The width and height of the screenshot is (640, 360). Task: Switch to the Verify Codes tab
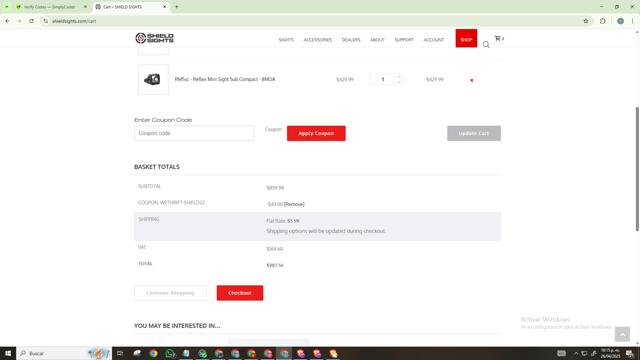(50, 7)
